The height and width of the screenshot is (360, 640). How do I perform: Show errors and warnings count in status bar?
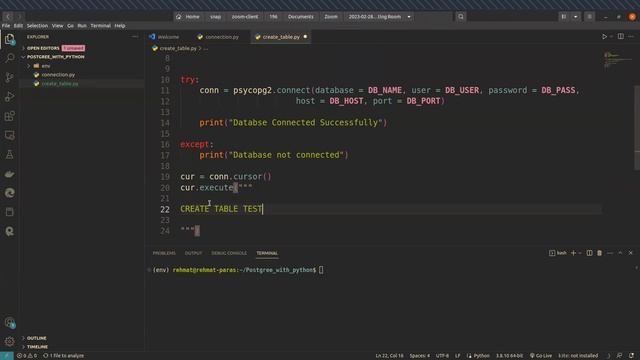(x=27, y=356)
